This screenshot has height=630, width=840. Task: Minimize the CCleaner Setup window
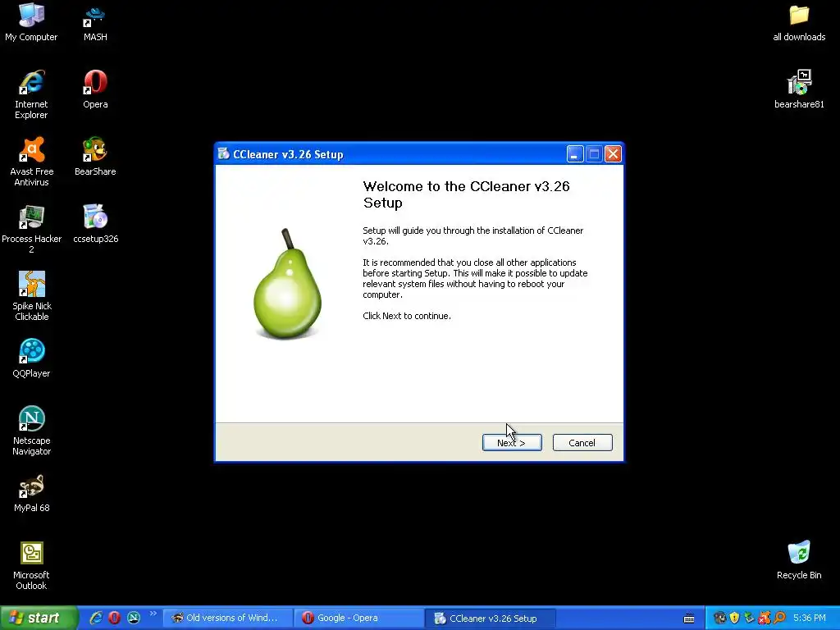click(x=575, y=154)
